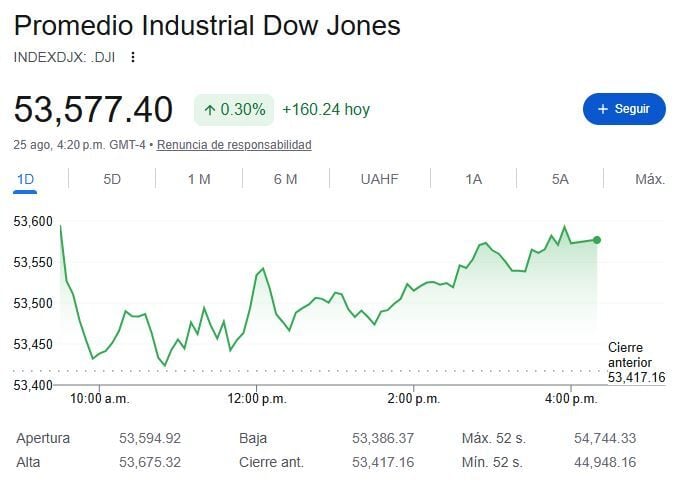Select the 1A range tab
Screen dimensions: 676x493
(x=473, y=179)
